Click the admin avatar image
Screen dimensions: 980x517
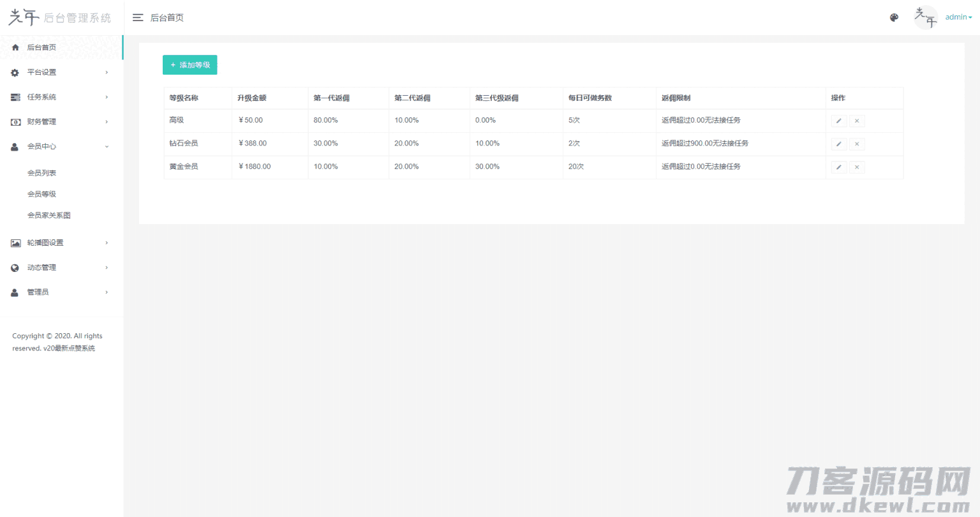click(x=926, y=17)
